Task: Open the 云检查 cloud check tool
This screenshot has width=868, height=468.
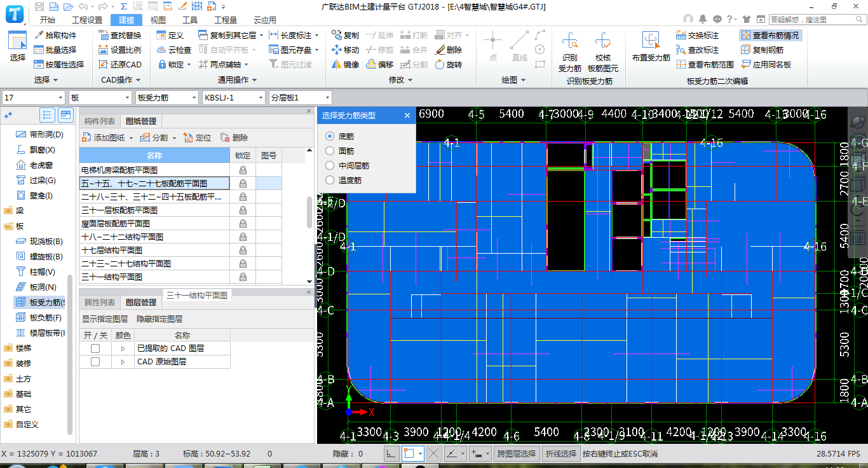Action: (173, 50)
